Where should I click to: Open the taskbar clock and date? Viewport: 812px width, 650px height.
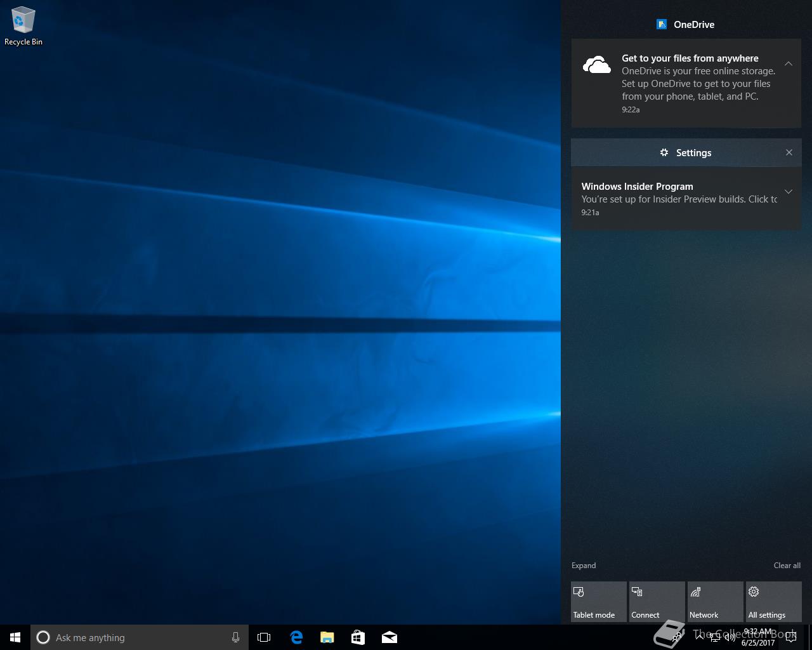point(758,637)
